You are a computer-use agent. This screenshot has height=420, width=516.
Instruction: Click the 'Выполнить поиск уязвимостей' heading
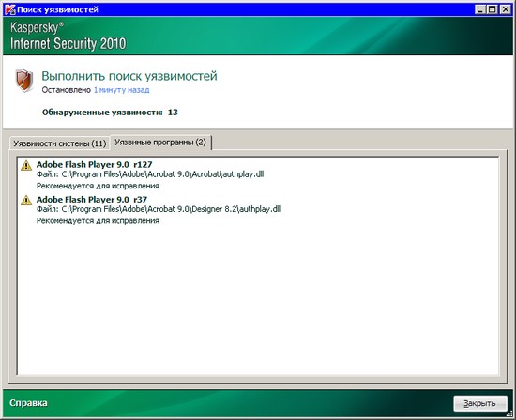[x=129, y=76]
